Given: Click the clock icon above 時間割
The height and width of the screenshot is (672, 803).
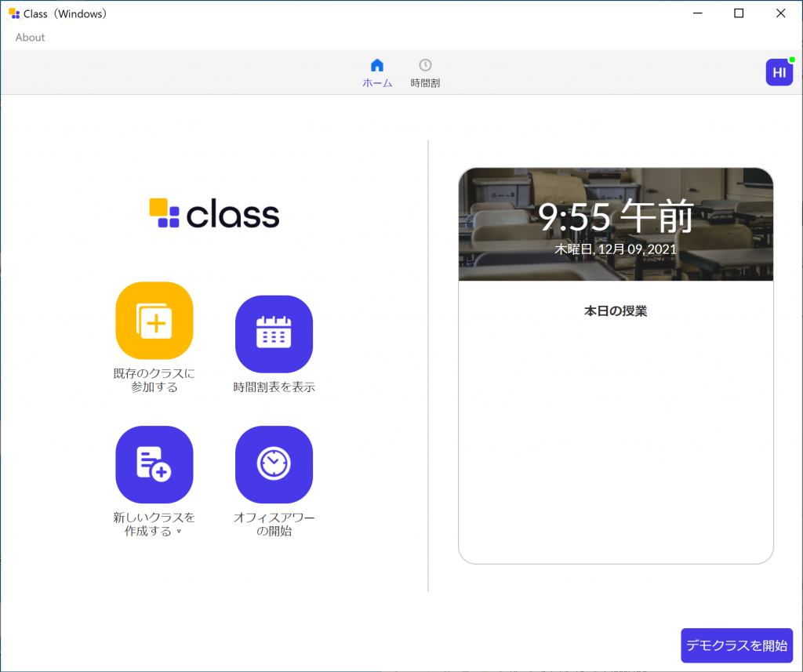Looking at the screenshot, I should click(x=425, y=65).
